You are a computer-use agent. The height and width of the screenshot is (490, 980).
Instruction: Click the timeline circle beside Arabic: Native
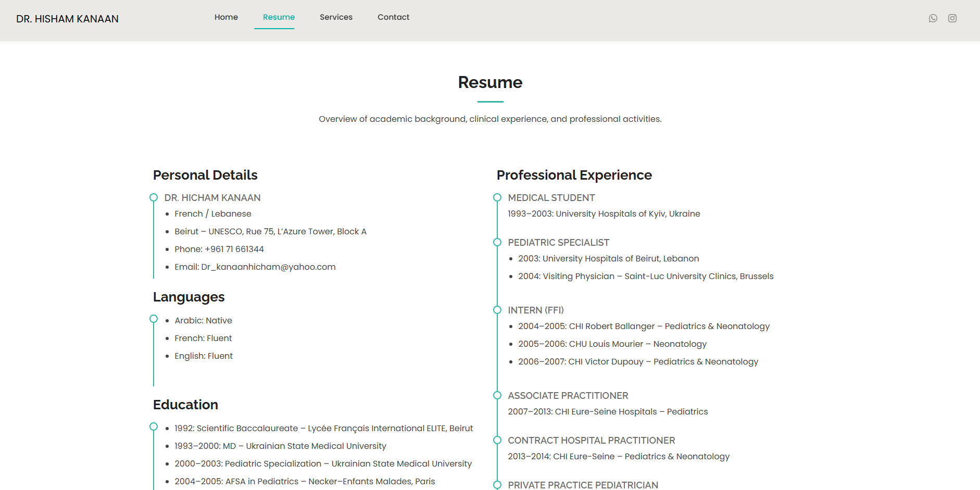tap(154, 319)
